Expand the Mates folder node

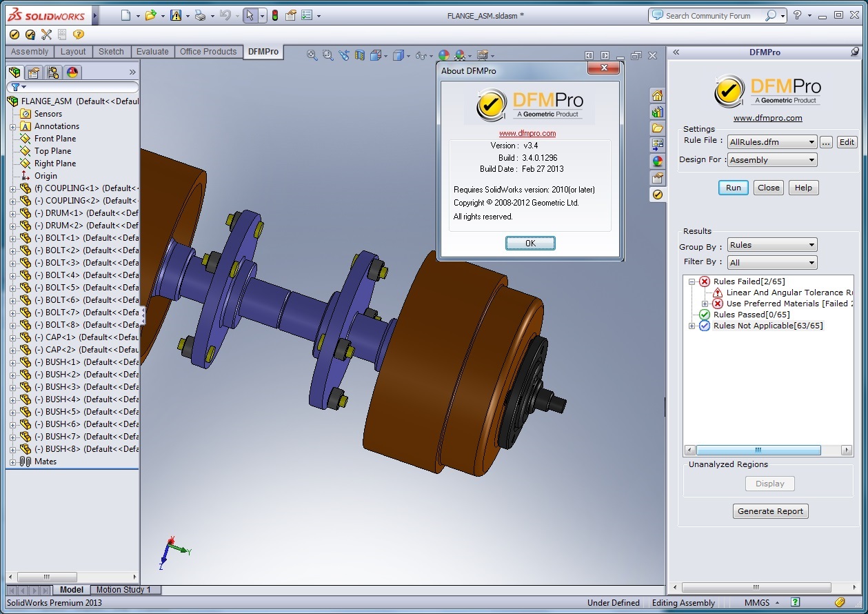click(12, 462)
